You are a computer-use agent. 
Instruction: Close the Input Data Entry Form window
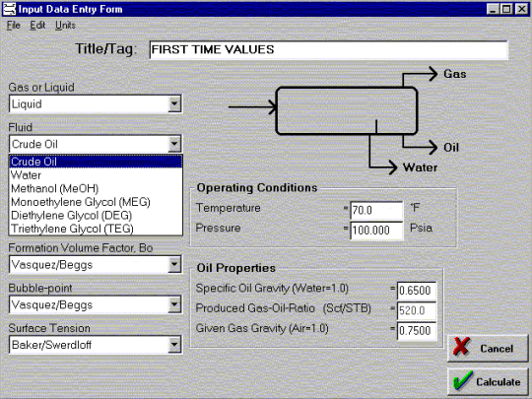click(x=521, y=9)
